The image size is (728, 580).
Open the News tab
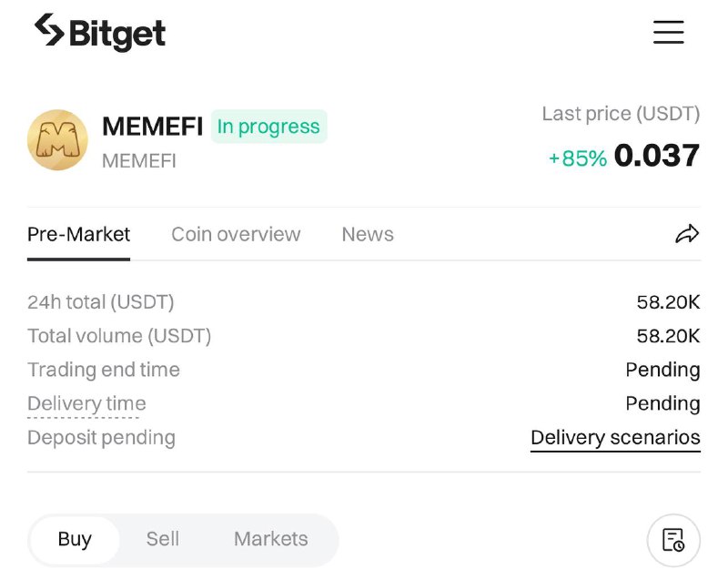pyautogui.click(x=368, y=235)
